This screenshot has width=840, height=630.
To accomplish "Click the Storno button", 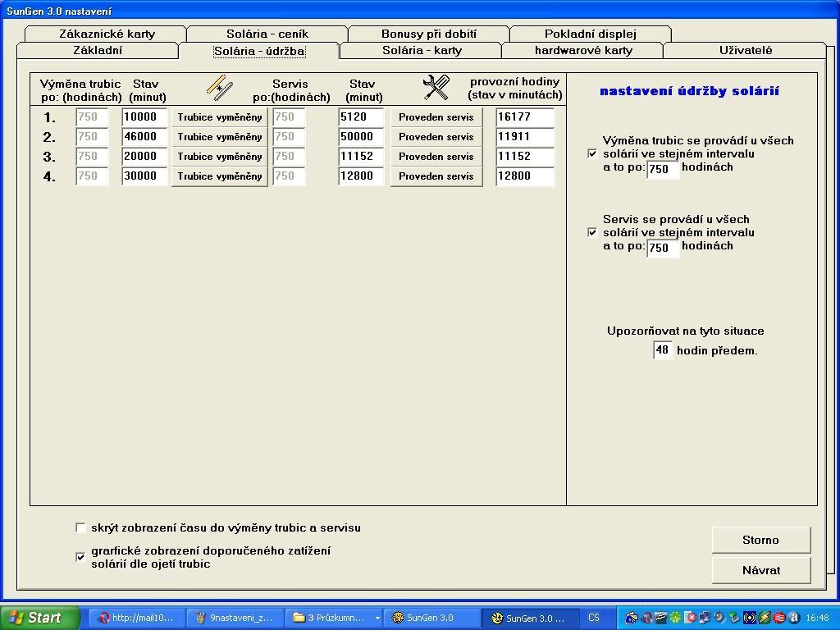I will (x=760, y=540).
